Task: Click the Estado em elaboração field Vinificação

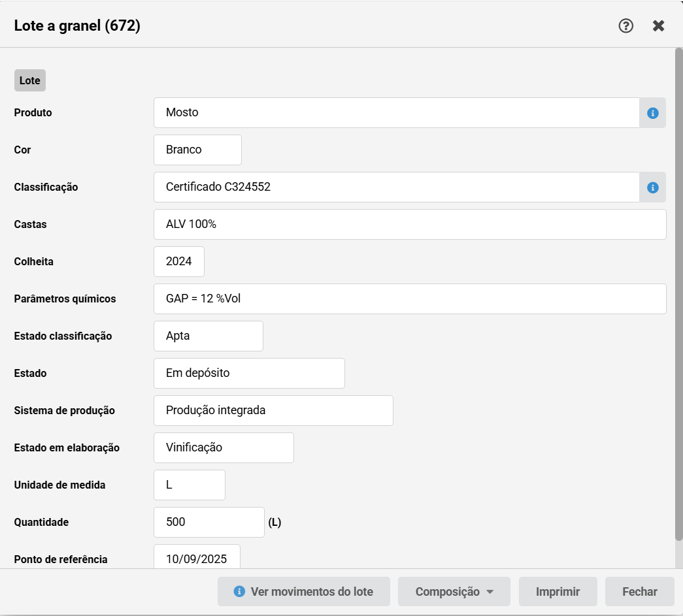Action: pos(224,447)
